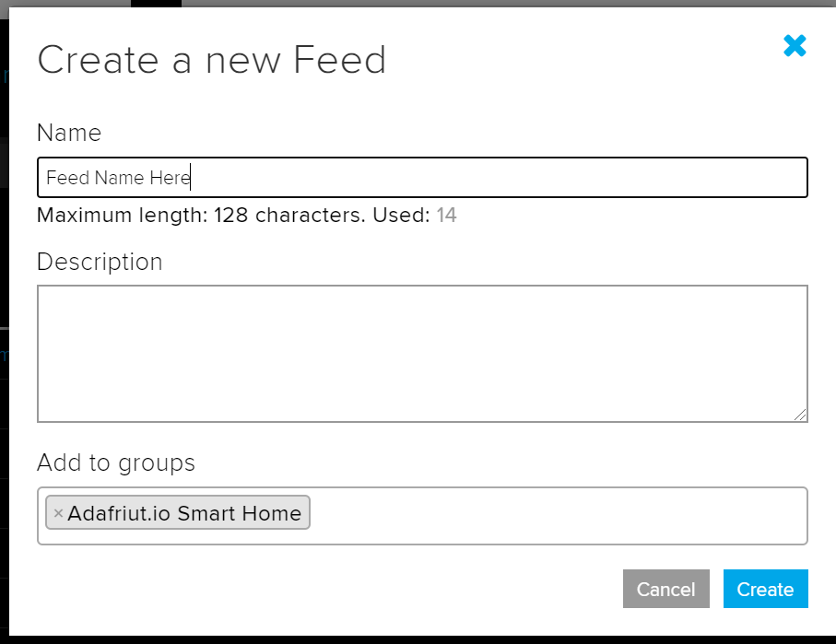
Task: Click the Add to groups label
Action: pos(116,463)
